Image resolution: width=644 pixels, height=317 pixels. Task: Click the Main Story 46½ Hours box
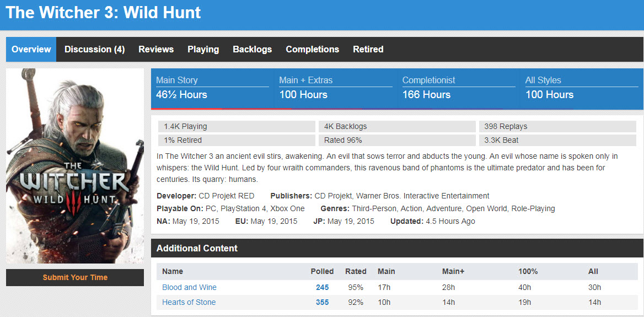212,88
